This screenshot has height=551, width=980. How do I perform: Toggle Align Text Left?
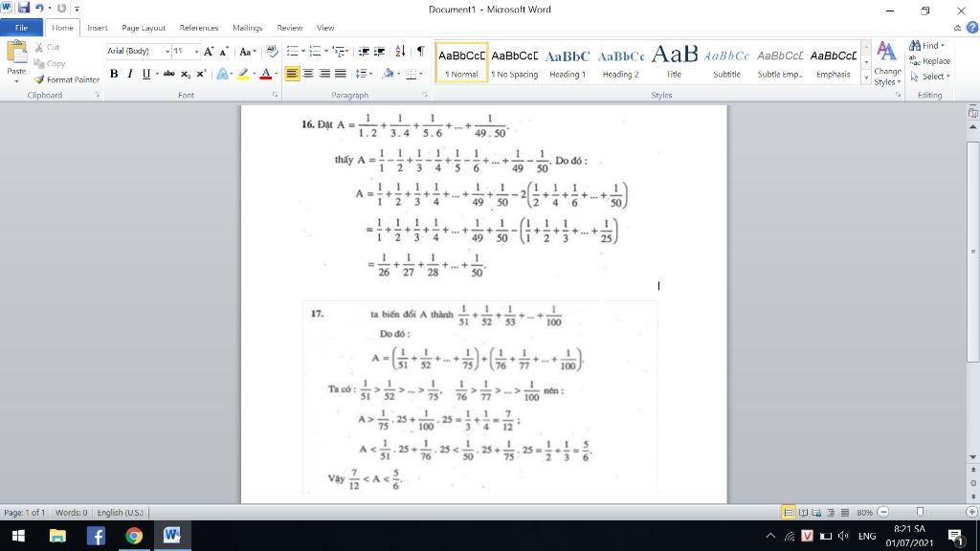[x=292, y=74]
